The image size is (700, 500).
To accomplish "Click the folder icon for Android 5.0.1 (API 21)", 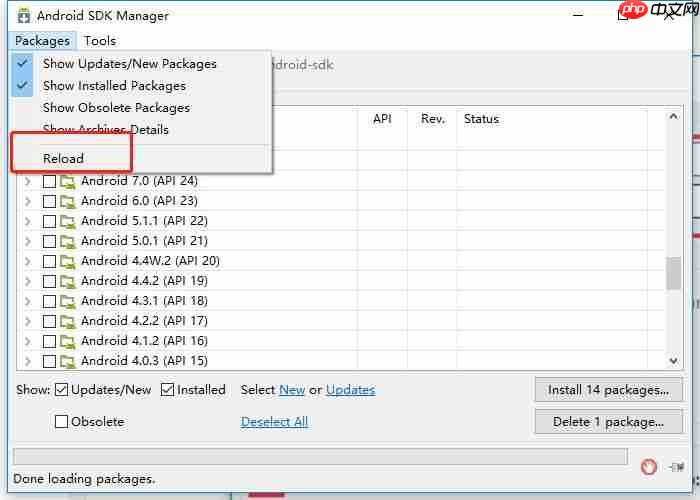I will point(68,242).
